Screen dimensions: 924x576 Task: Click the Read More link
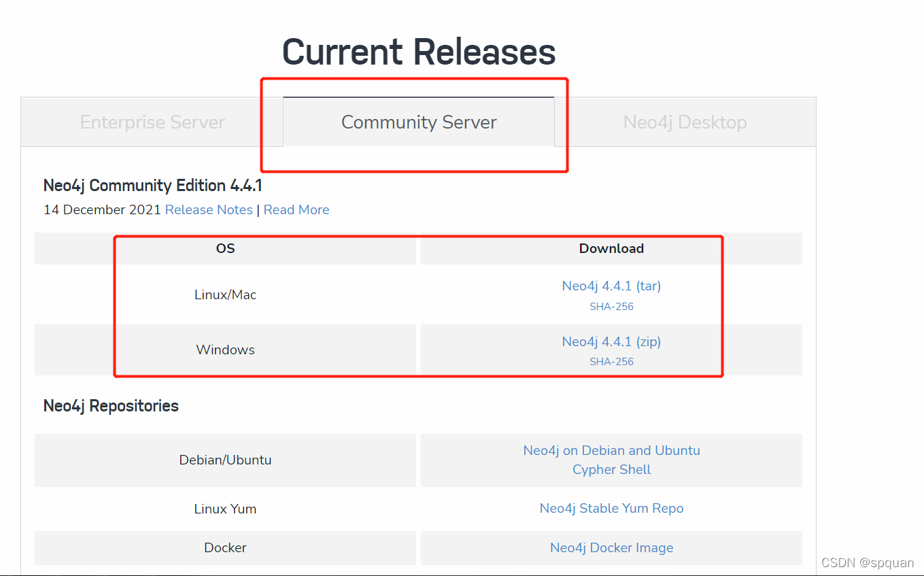pyautogui.click(x=296, y=209)
